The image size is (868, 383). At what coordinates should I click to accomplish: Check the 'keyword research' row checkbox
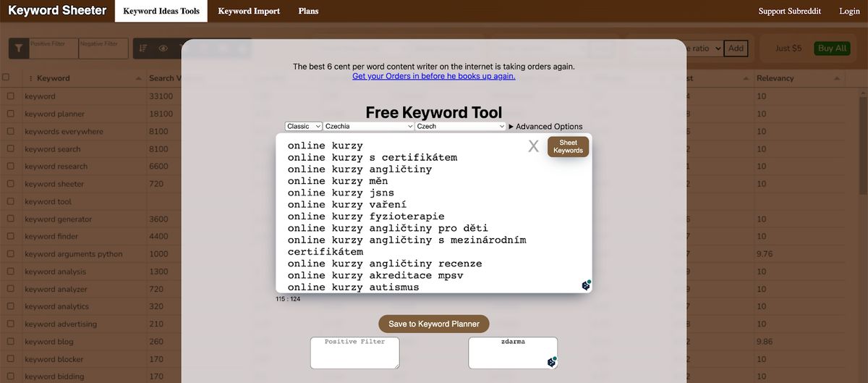click(11, 167)
